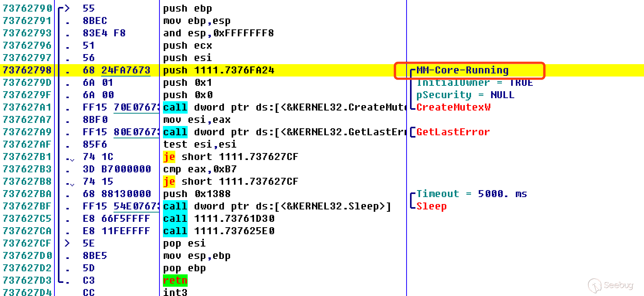Select the 'mov esp,ebp' instruction
The height and width of the screenshot is (296, 644).
point(197,255)
